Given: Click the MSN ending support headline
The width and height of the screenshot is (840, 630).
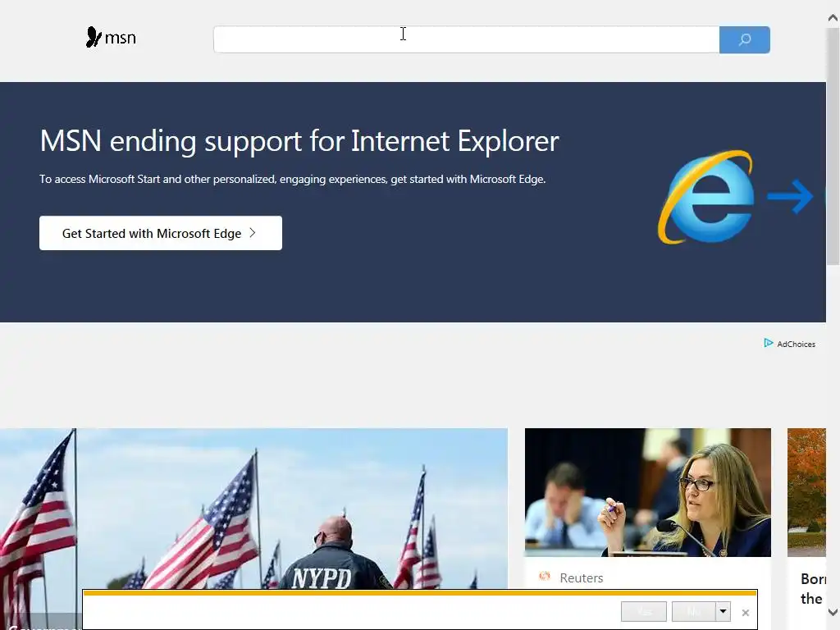Looking at the screenshot, I should tap(299, 141).
